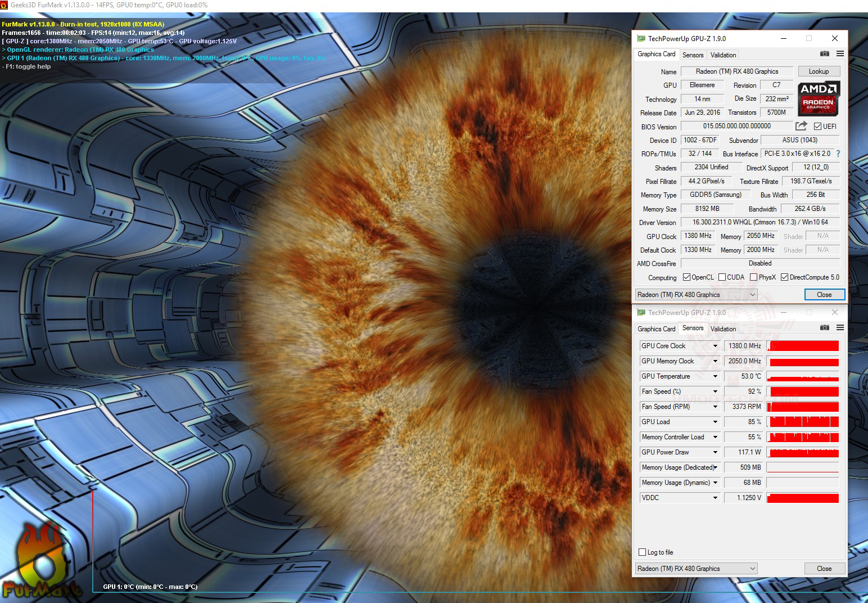Click the VDDC value "1.1250 V"
868x603 pixels.
pos(744,498)
